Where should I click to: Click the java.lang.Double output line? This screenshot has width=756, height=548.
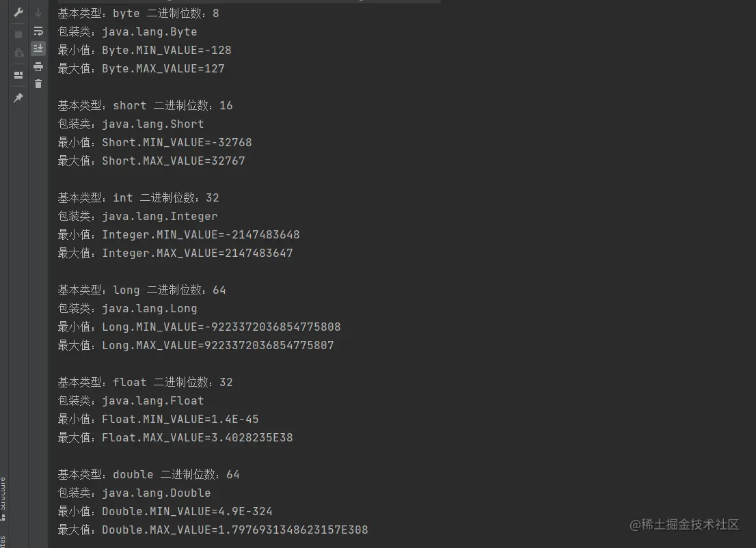(156, 493)
